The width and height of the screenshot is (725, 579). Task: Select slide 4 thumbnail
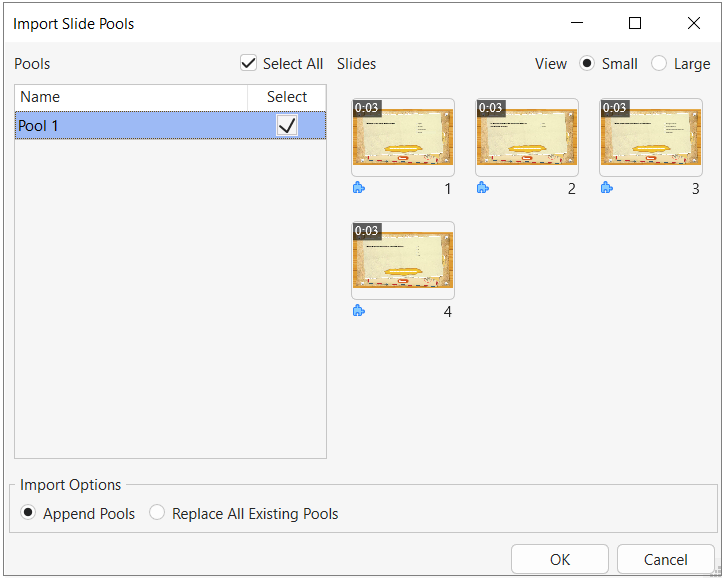tap(403, 260)
